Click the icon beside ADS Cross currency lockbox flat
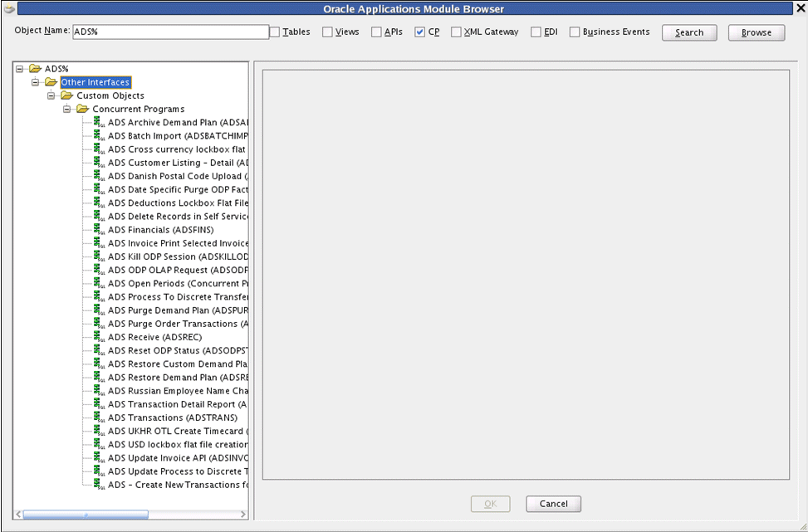This screenshot has height=532, width=808. tap(100, 149)
